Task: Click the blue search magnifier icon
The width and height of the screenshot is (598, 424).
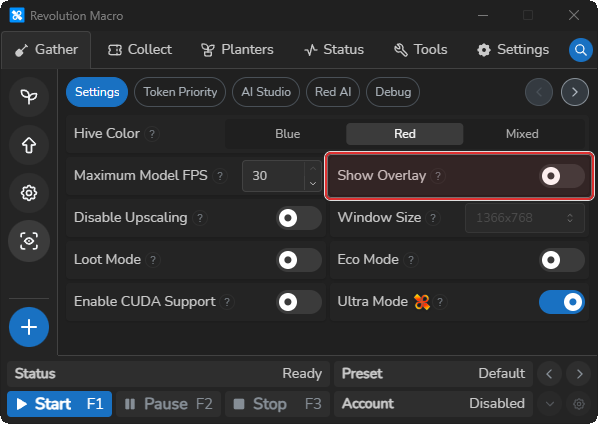Action: tap(580, 50)
